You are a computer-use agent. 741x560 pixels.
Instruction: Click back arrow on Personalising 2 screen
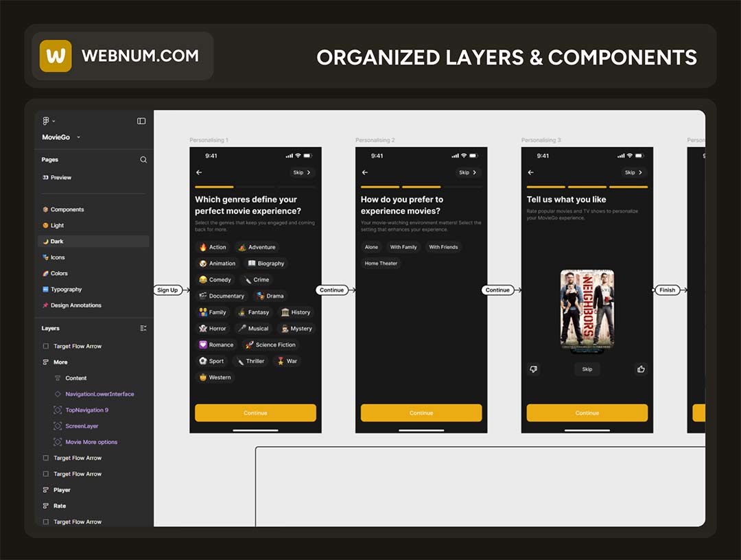(365, 173)
